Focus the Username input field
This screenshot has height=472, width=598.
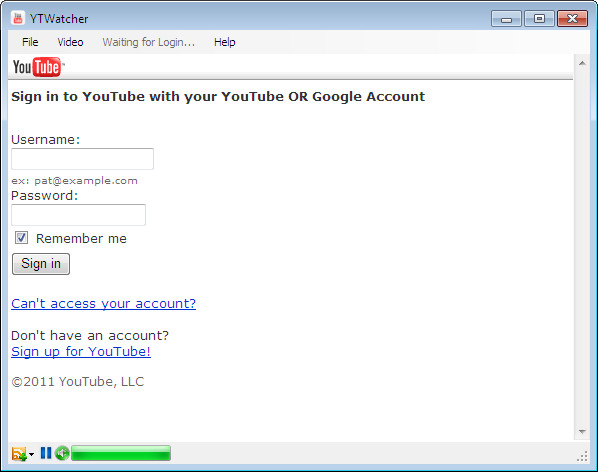point(82,159)
